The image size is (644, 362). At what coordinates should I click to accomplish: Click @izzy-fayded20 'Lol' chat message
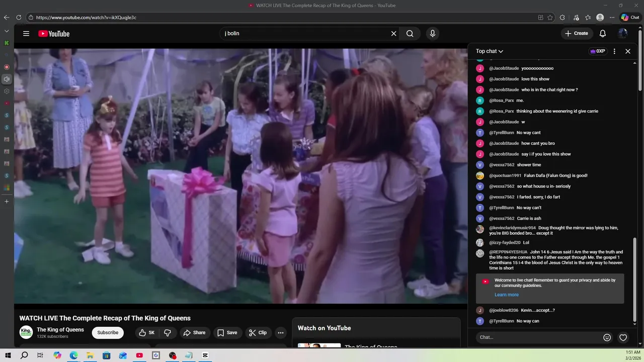526,243
